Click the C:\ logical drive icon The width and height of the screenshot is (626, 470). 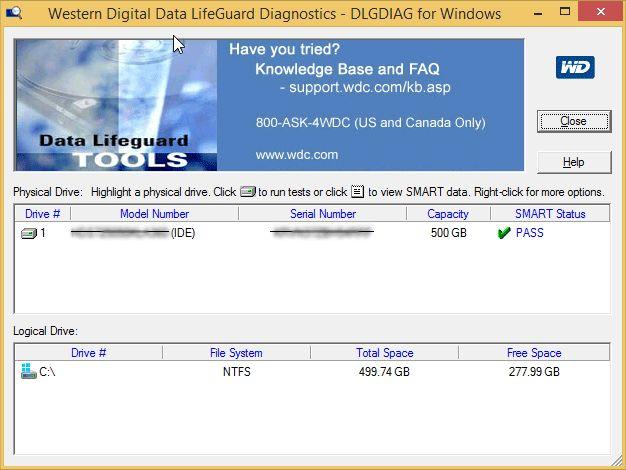pos(28,371)
